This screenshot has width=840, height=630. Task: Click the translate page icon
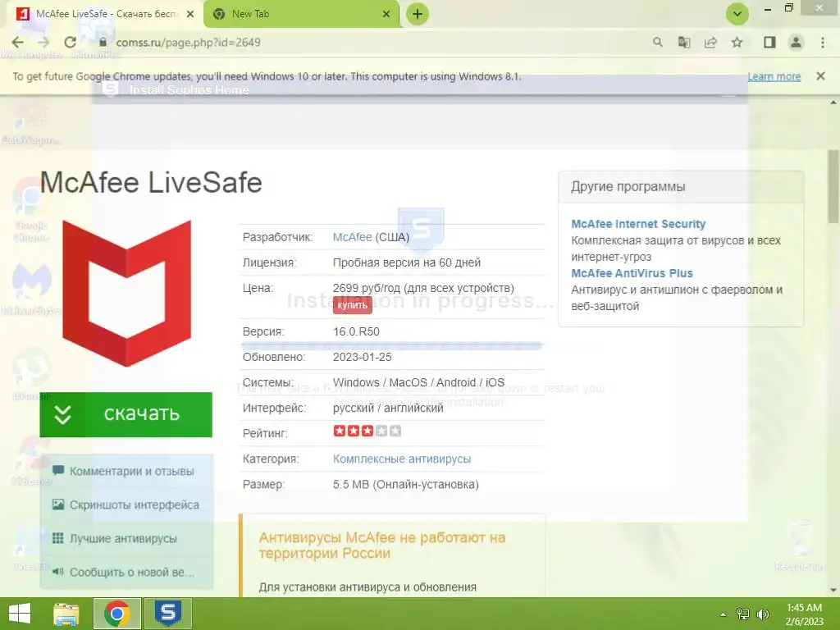click(684, 43)
